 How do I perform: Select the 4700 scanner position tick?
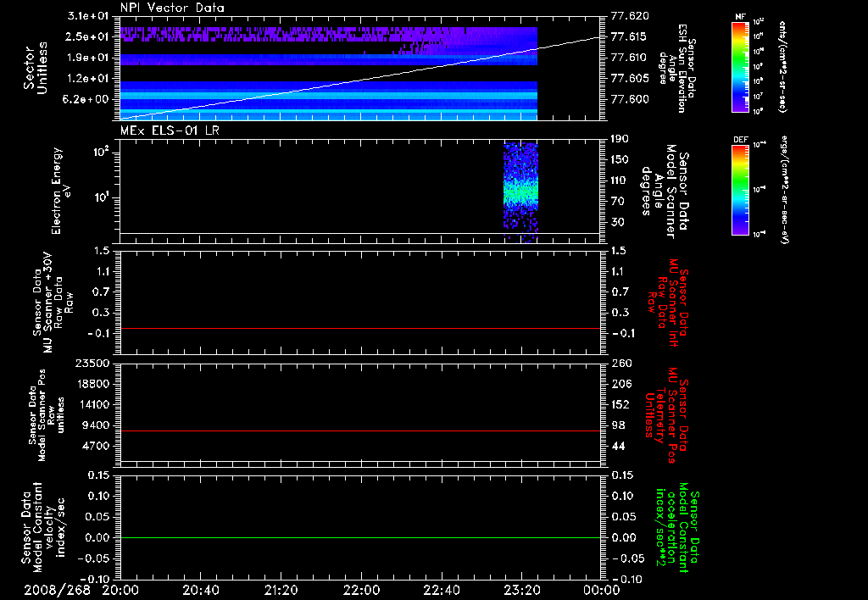point(95,446)
